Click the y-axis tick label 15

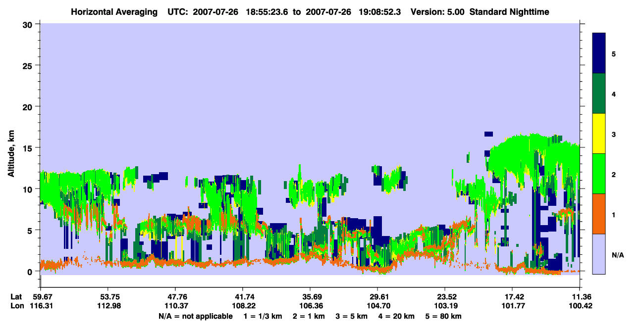point(29,148)
